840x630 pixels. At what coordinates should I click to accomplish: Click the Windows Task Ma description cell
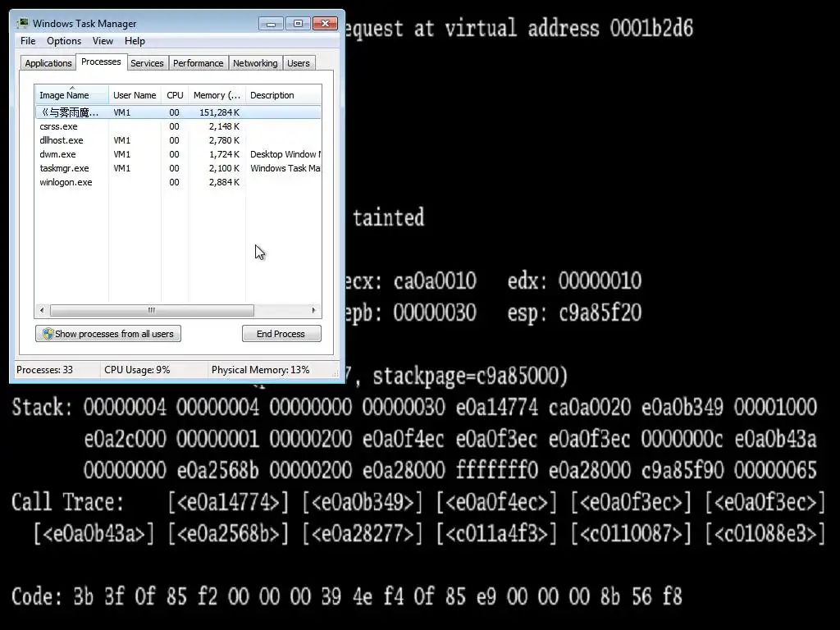click(x=285, y=168)
